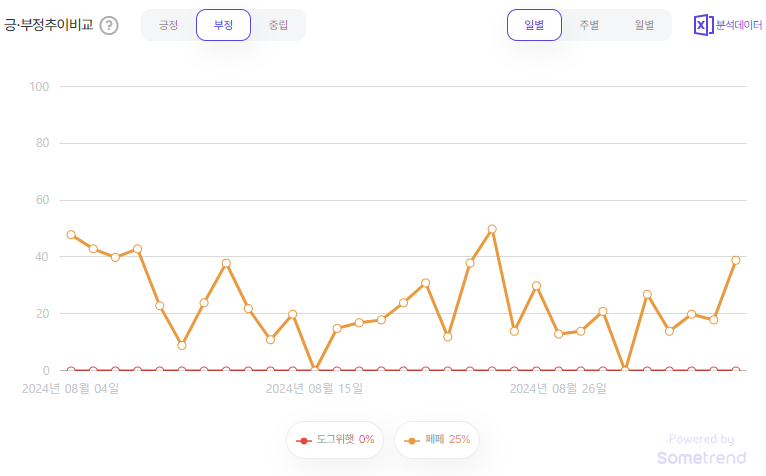Screen dimensions: 766x476
Task: Select the 긍정 sentiment tab
Action: [169, 25]
